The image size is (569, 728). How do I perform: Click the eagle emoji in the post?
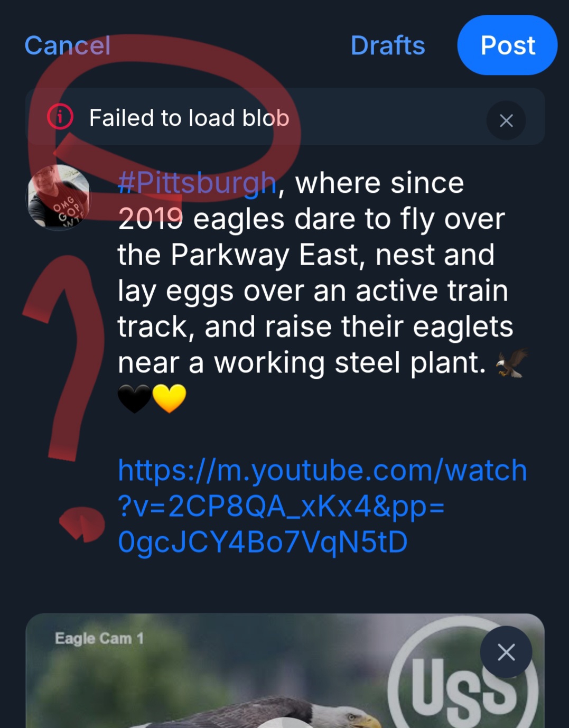pyautogui.click(x=512, y=363)
